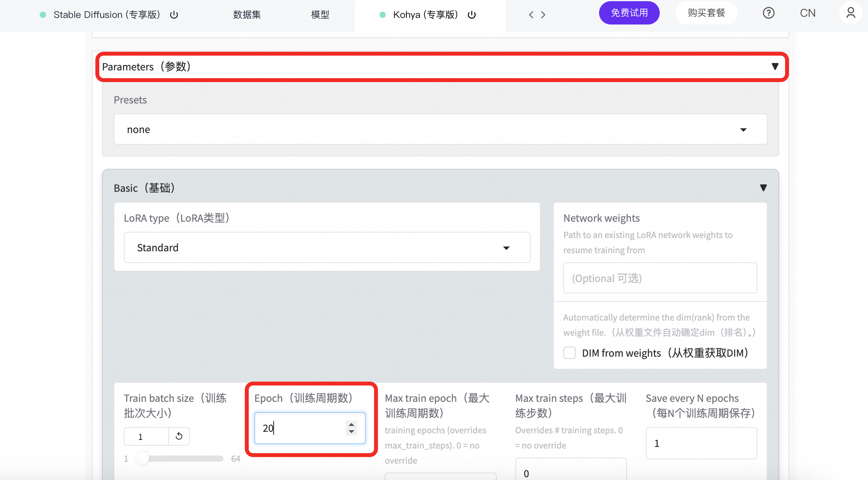Click the Stable Diffusion power icon
This screenshot has height=480, width=868.
click(x=174, y=15)
